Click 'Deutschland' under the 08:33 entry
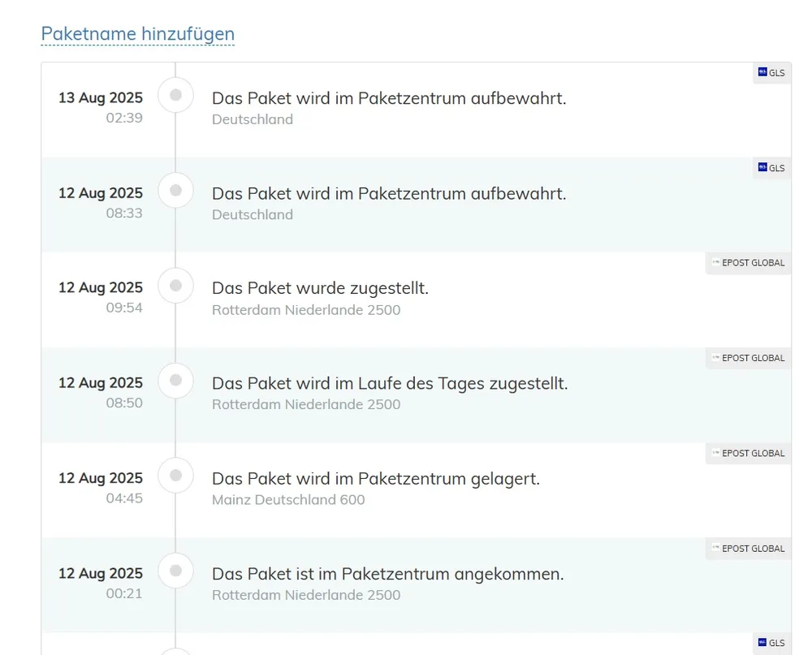Image resolution: width=812 pixels, height=655 pixels. click(253, 214)
